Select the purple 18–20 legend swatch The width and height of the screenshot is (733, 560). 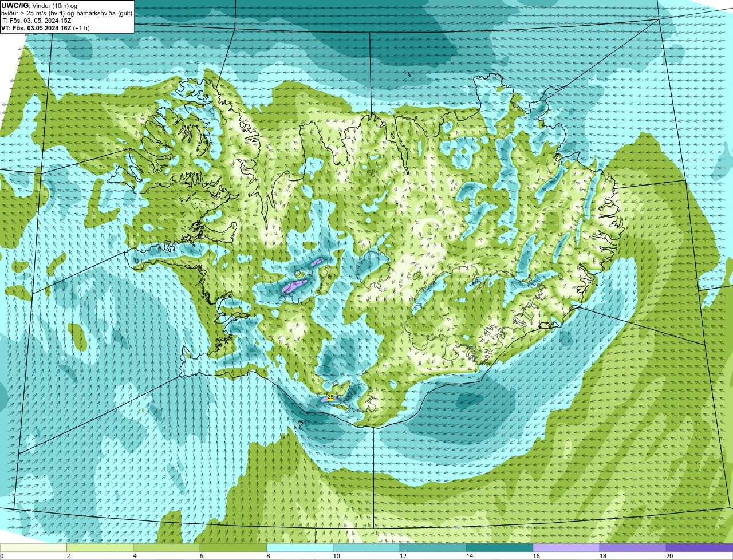click(633, 547)
